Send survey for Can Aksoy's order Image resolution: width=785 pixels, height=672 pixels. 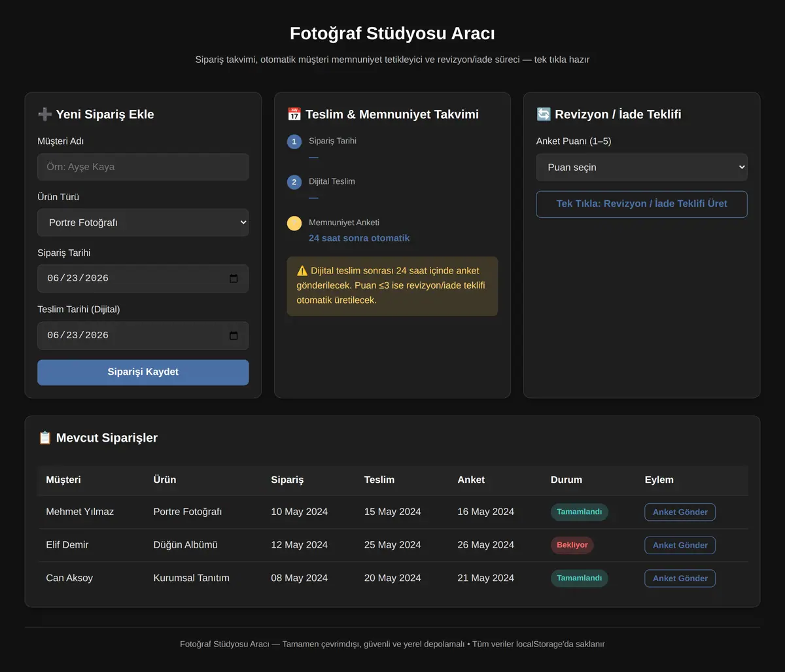[680, 578]
